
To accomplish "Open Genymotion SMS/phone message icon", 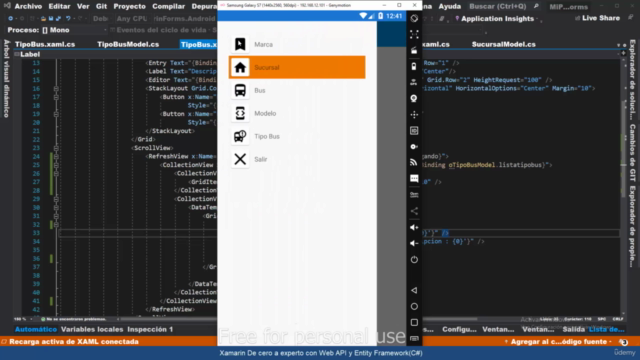I will point(414,178).
